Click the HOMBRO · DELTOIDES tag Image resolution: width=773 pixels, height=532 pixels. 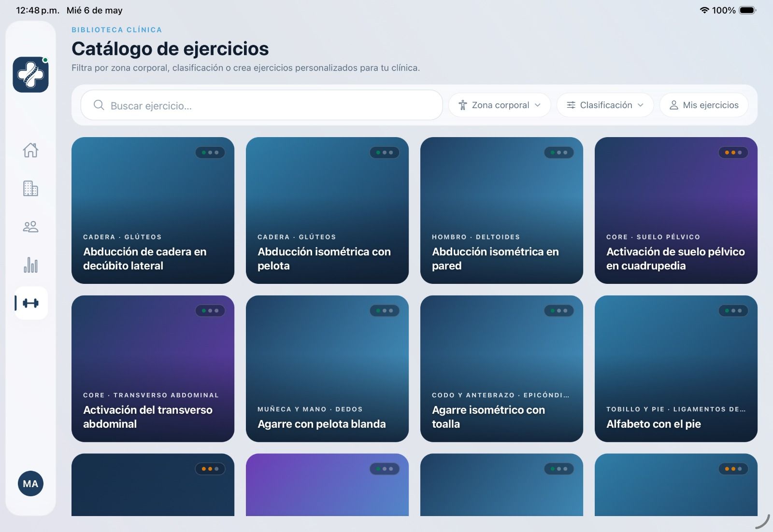coord(476,237)
